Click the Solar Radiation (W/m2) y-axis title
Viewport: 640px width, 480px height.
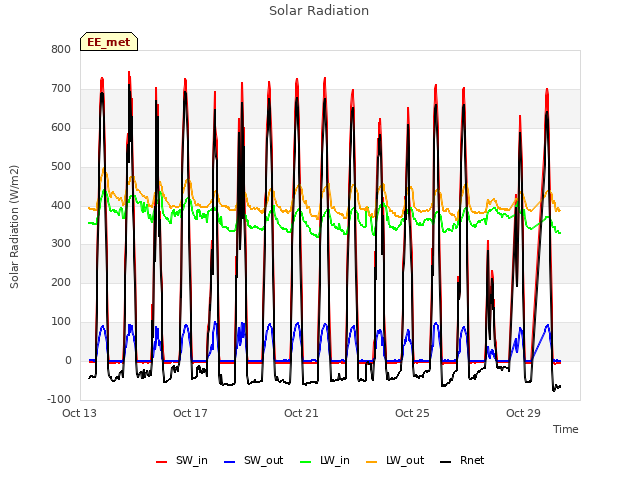pos(14,227)
